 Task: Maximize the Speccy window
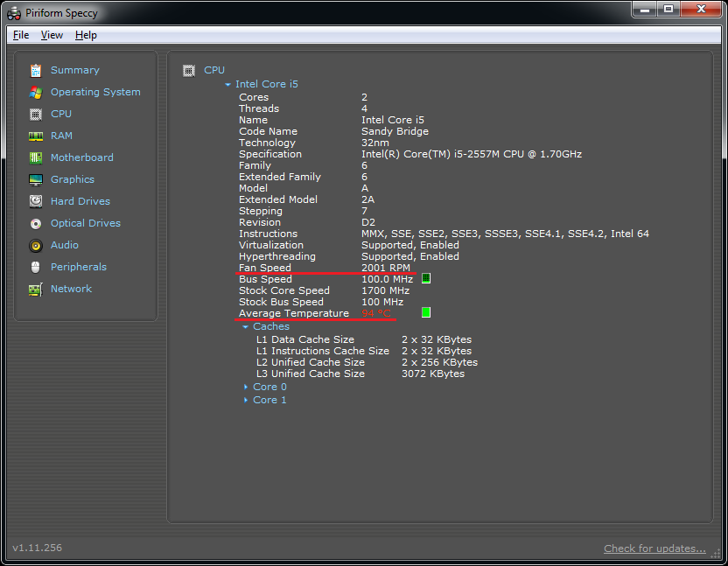click(668, 10)
